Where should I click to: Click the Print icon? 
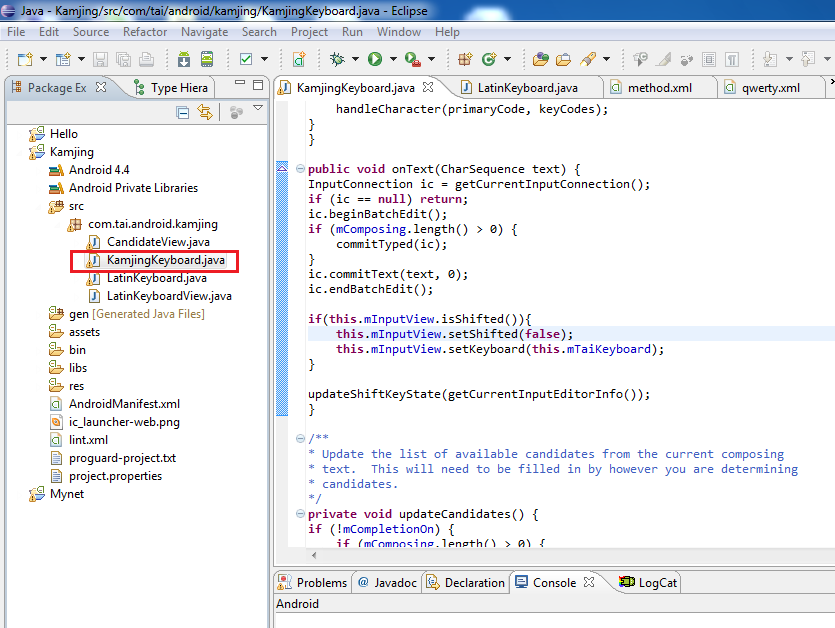(146, 59)
